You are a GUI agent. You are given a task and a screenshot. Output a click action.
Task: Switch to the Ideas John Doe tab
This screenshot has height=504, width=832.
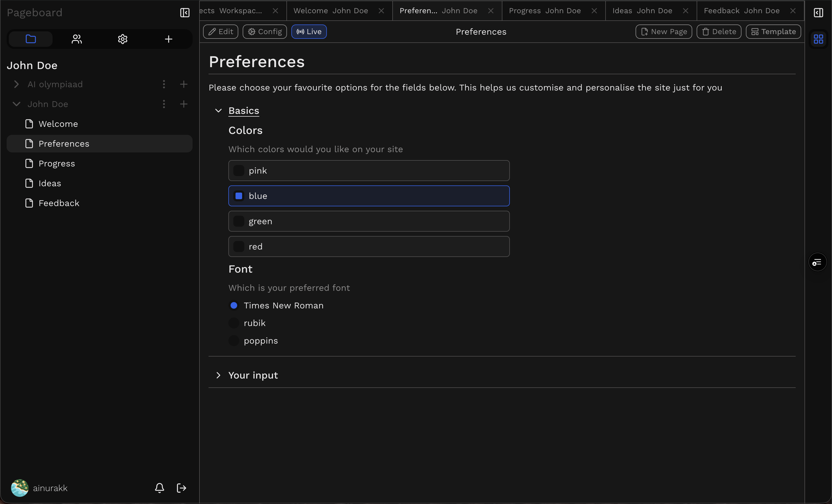[x=642, y=11]
